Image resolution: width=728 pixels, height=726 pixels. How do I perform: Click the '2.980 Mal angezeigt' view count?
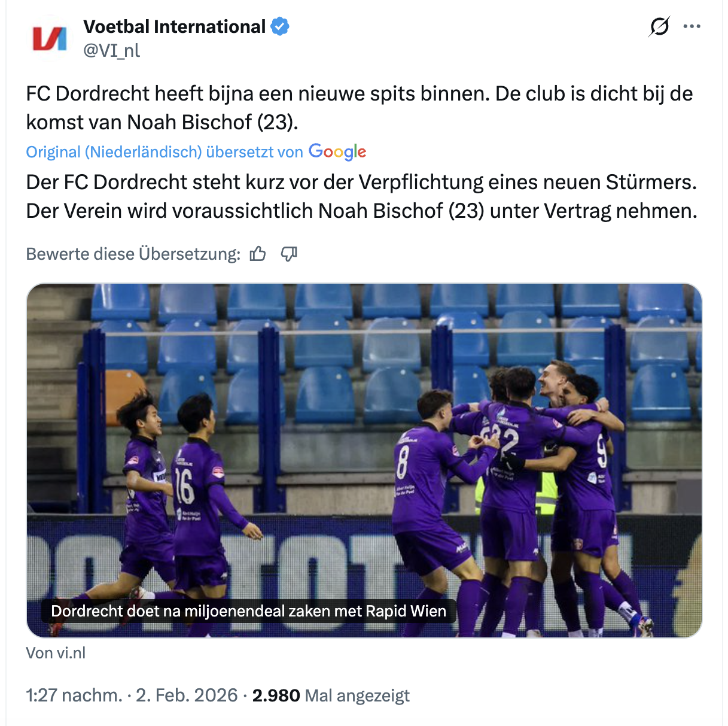(331, 695)
